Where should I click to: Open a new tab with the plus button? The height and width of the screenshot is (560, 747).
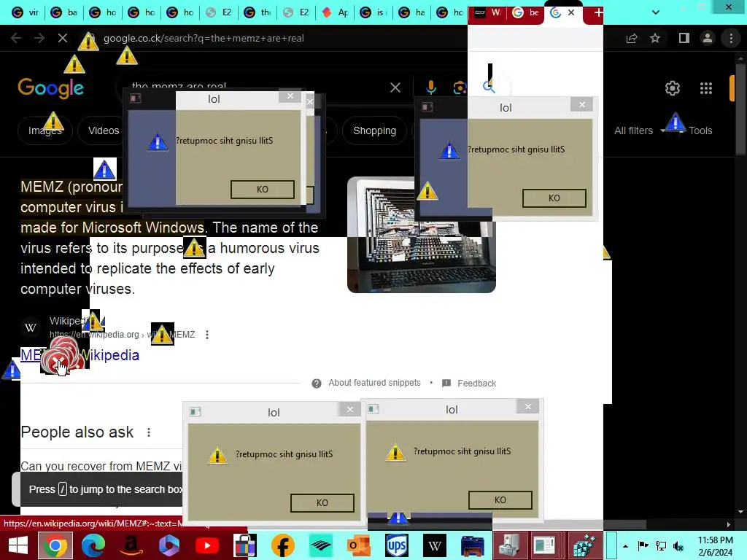tap(598, 12)
